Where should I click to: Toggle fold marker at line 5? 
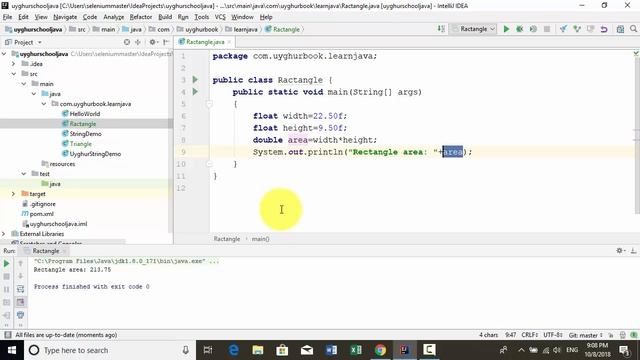pyautogui.click(x=209, y=104)
